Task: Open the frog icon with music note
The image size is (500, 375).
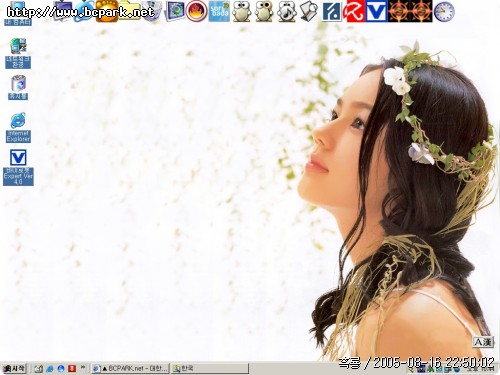Action: pos(287,11)
